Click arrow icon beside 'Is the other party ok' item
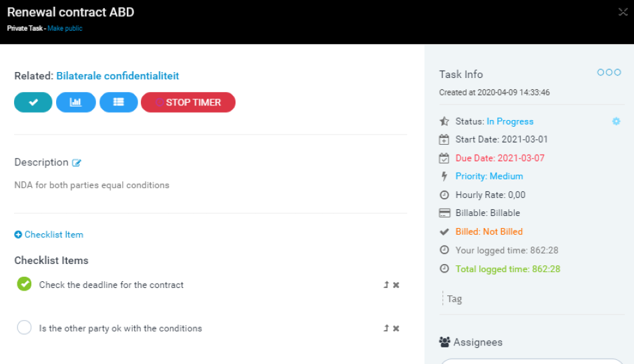The image size is (634, 364). 386,328
